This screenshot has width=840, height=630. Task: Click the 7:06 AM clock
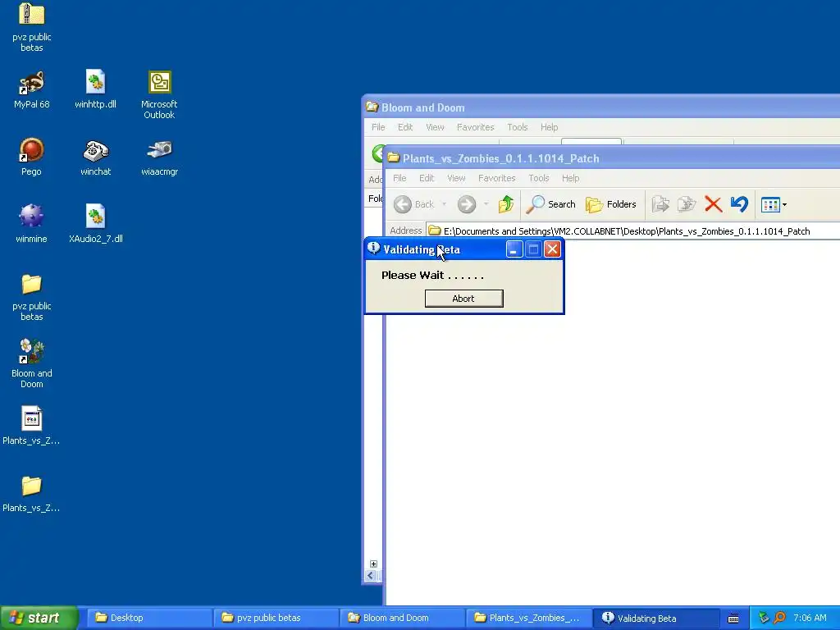(x=810, y=618)
